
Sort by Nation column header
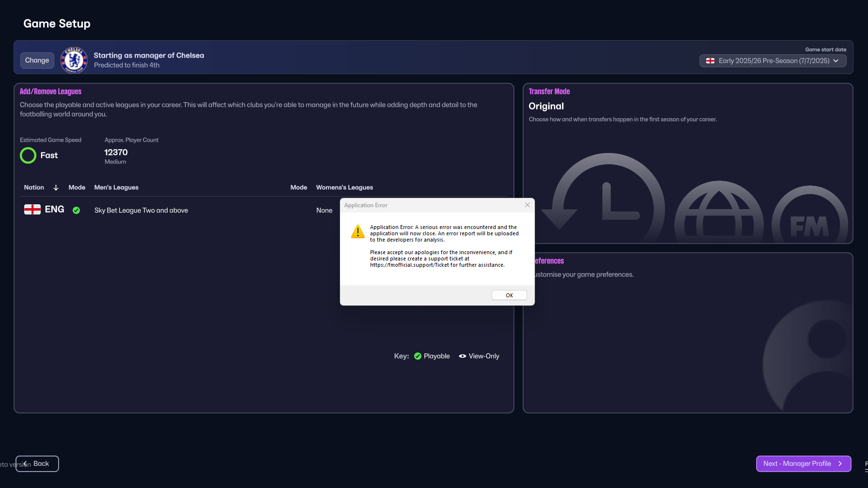34,187
